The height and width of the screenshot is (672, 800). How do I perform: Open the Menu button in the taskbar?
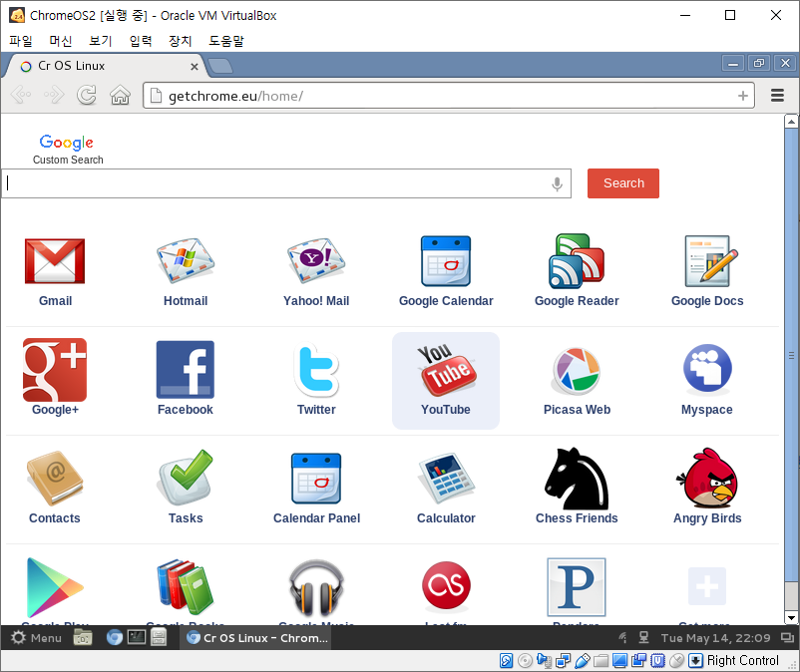click(36, 638)
